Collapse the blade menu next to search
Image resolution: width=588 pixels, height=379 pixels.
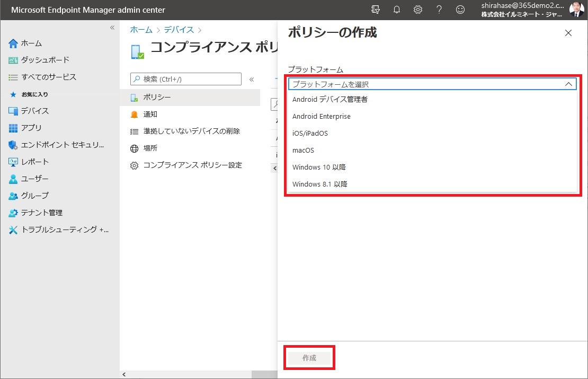pyautogui.click(x=252, y=79)
